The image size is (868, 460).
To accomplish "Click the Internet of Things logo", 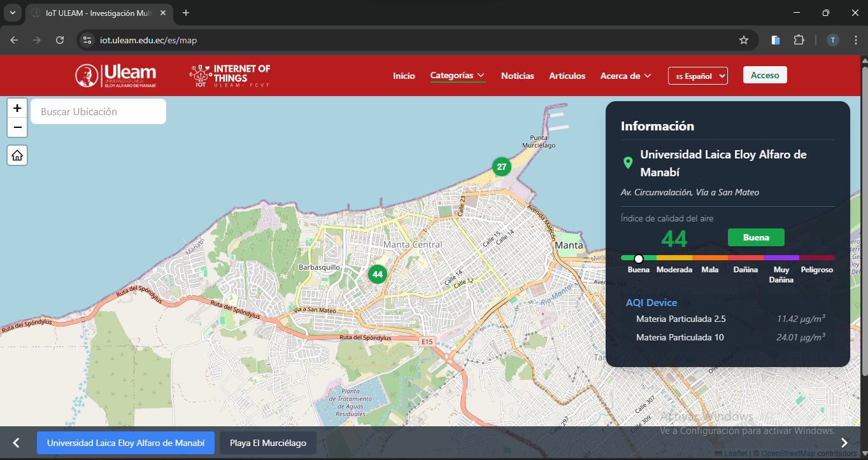I will tap(230, 76).
